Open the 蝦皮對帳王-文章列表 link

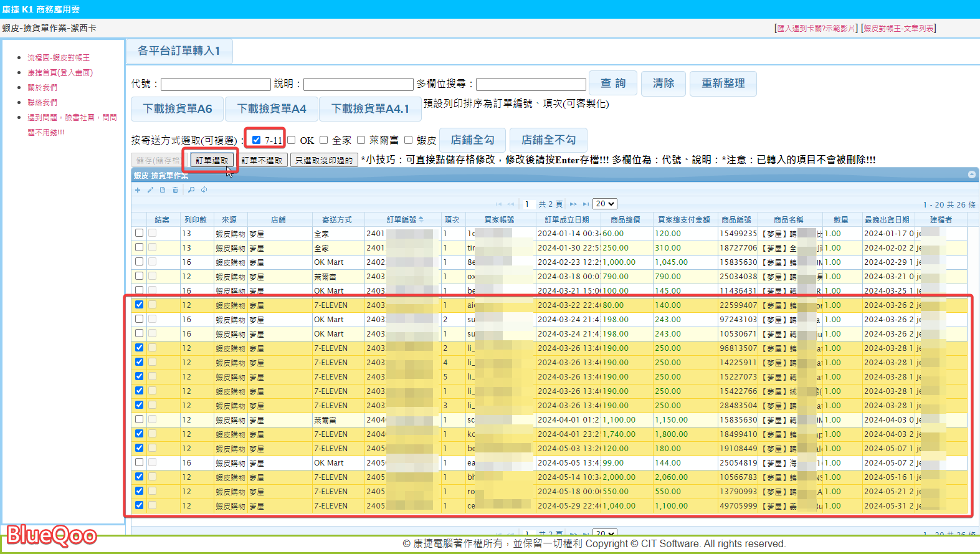[x=898, y=28]
